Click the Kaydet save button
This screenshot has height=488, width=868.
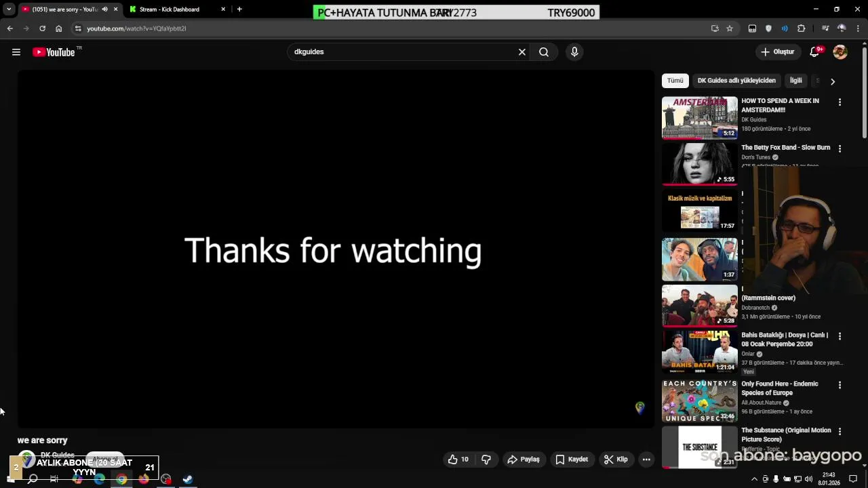tap(572, 460)
